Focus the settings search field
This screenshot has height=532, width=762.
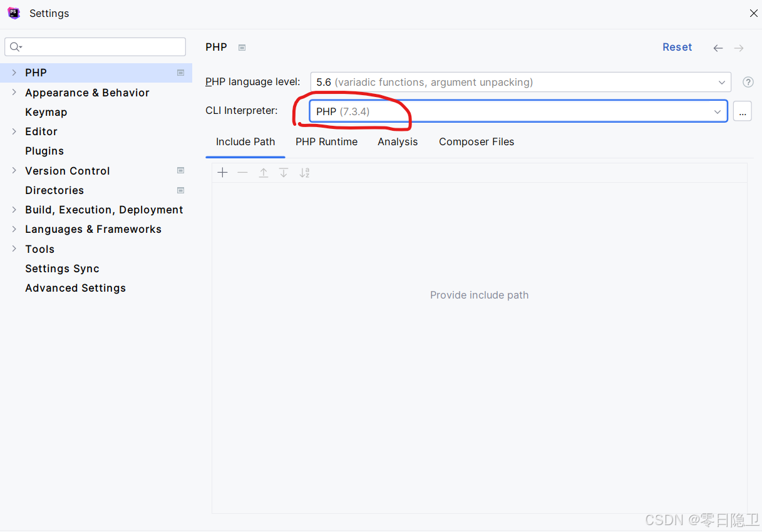(95, 47)
